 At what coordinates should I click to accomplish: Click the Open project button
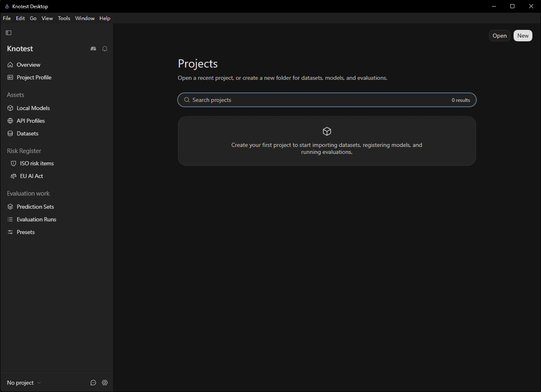[x=500, y=36]
